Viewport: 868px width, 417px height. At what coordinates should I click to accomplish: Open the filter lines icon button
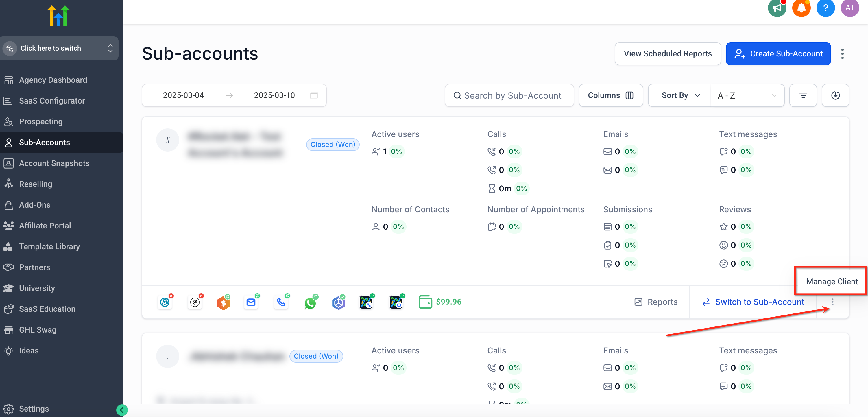[803, 95]
